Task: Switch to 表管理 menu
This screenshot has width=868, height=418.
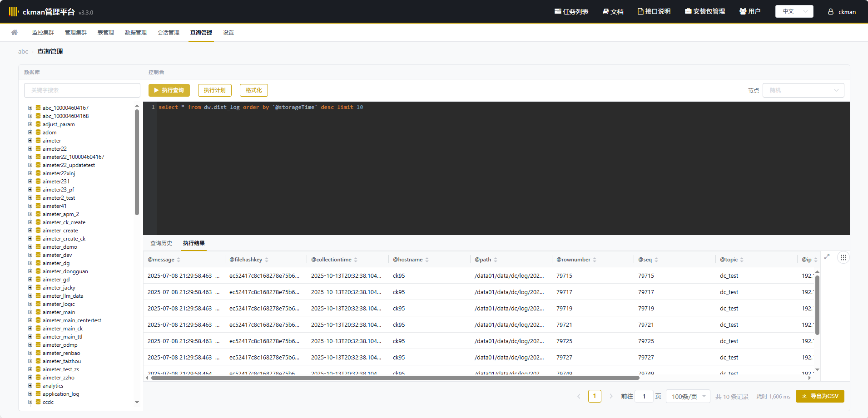Action: pos(106,33)
